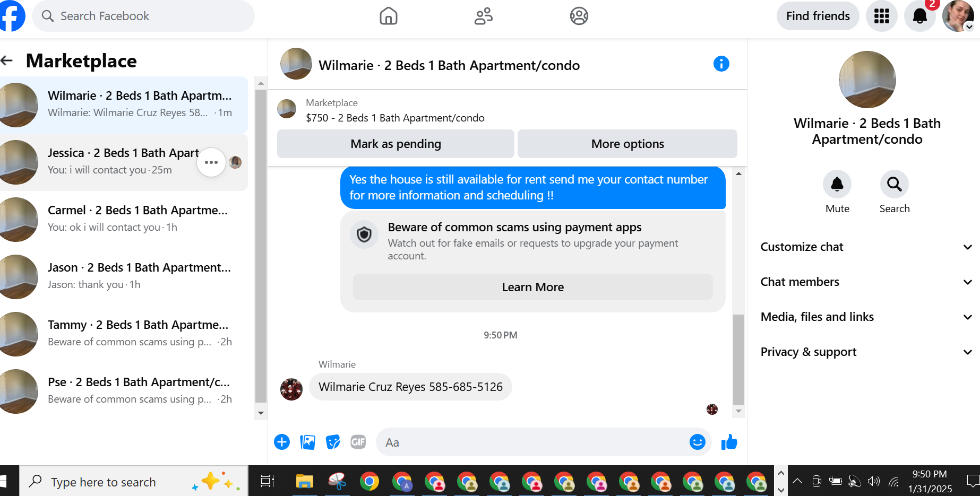980x496 pixels.
Task: Select the message 'Wilmarie Cruz Reyes 585-685-5126'
Action: coord(410,387)
